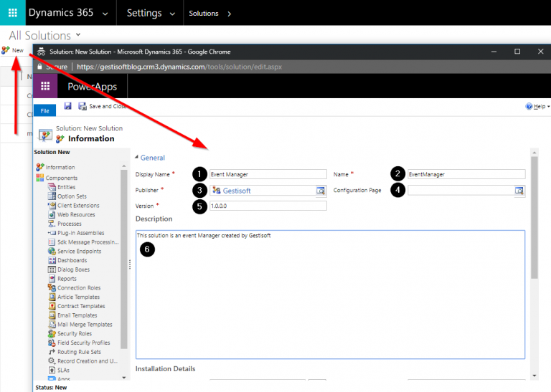Click the Display Name input field
Image resolution: width=551 pixels, height=392 pixels.
coord(268,174)
